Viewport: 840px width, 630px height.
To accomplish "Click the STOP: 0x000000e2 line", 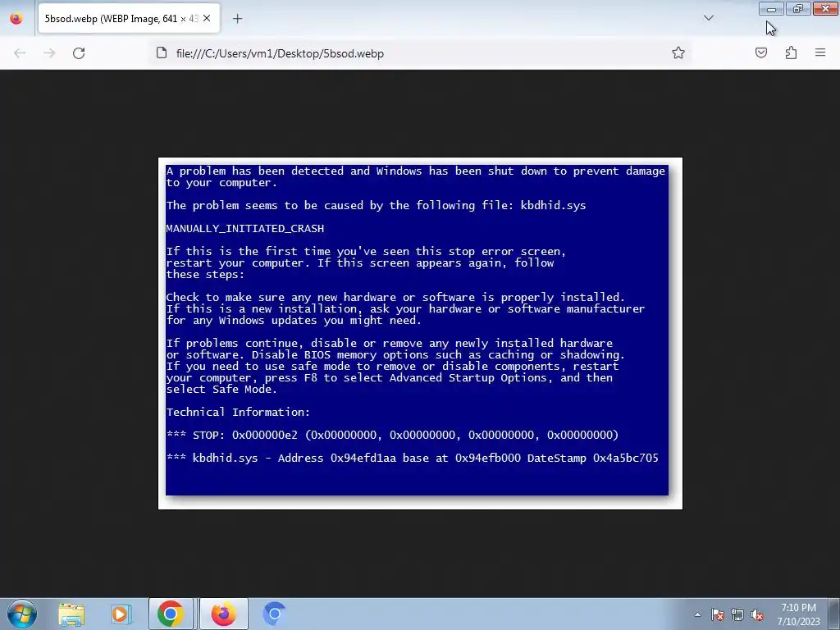I will (392, 435).
